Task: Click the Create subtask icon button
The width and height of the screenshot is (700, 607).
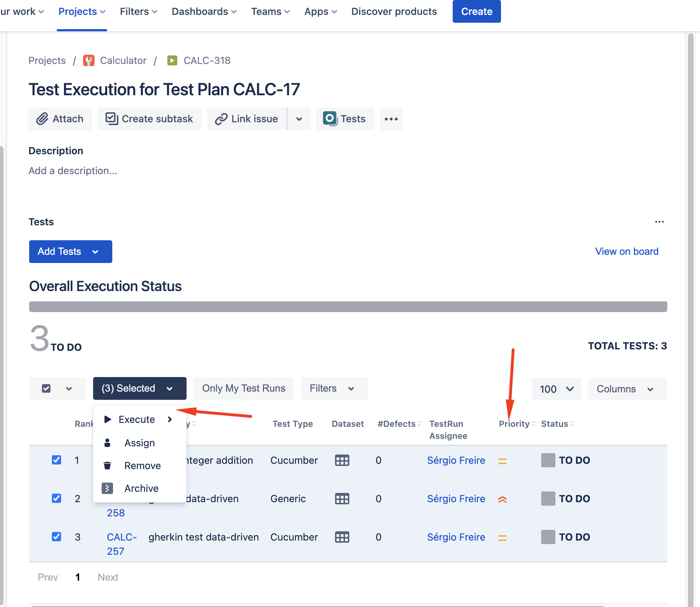Action: point(112,119)
